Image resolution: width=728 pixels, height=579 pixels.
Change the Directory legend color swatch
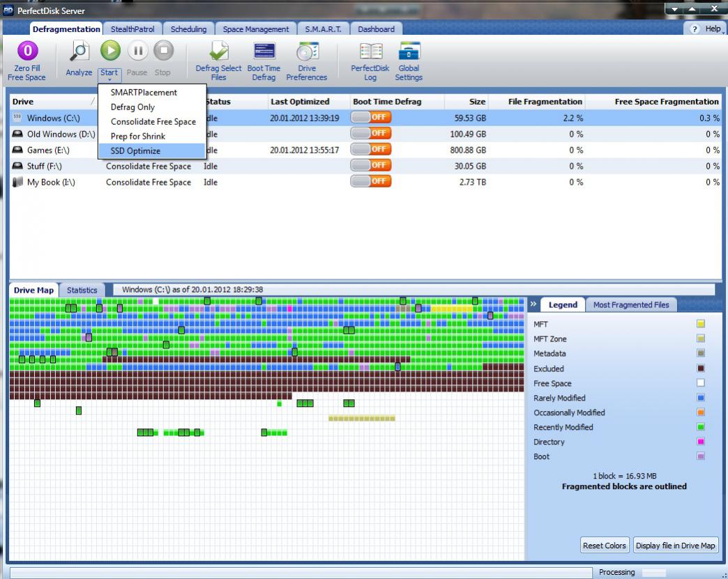point(701,441)
